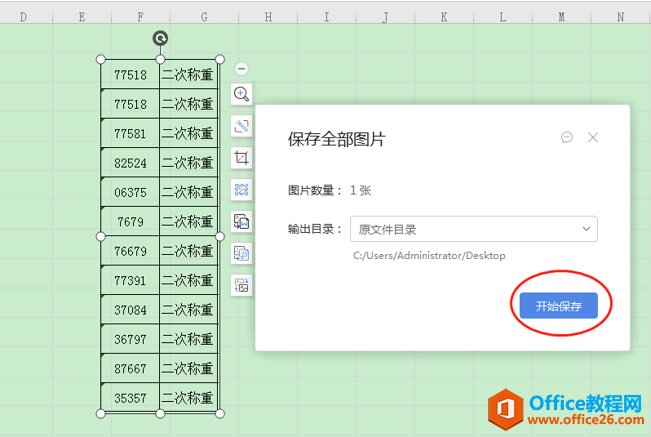Image resolution: width=651 pixels, height=437 pixels.
Task: Expand the 输出目录 dropdown arrow
Action: [586, 229]
